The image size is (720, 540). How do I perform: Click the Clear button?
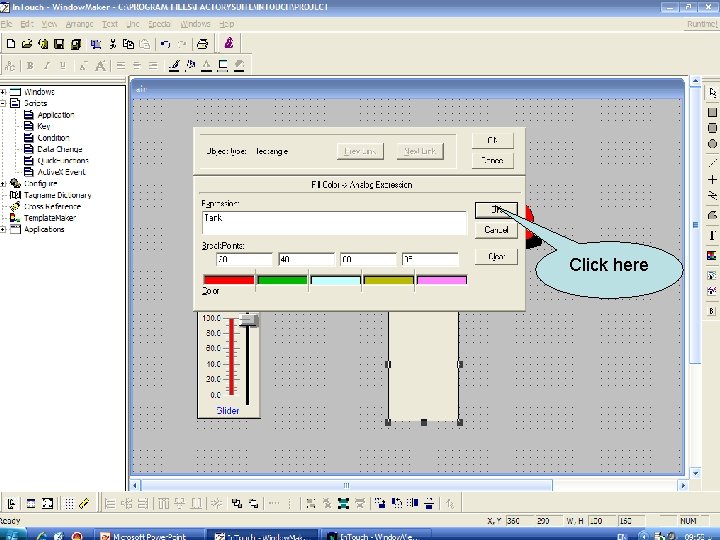[x=496, y=256]
